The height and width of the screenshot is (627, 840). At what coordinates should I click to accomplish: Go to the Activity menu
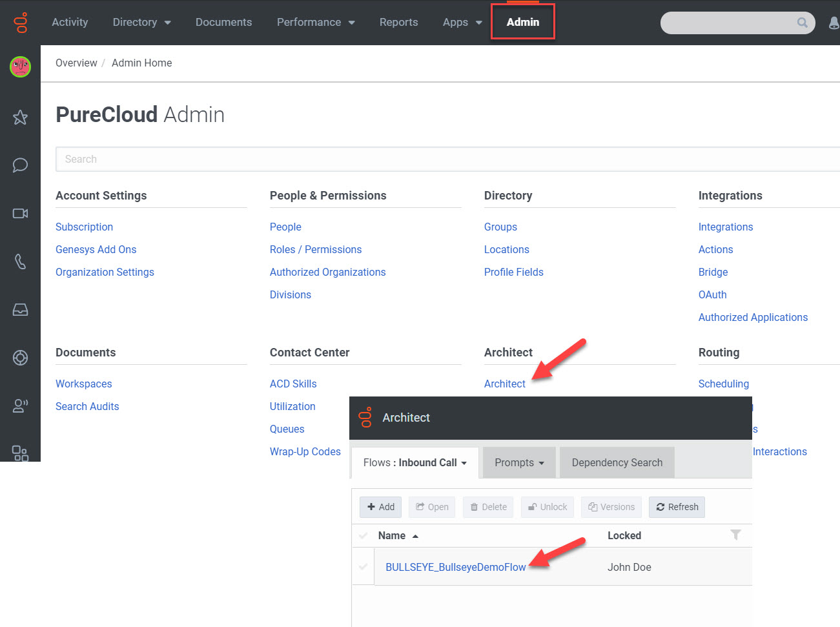click(x=70, y=22)
